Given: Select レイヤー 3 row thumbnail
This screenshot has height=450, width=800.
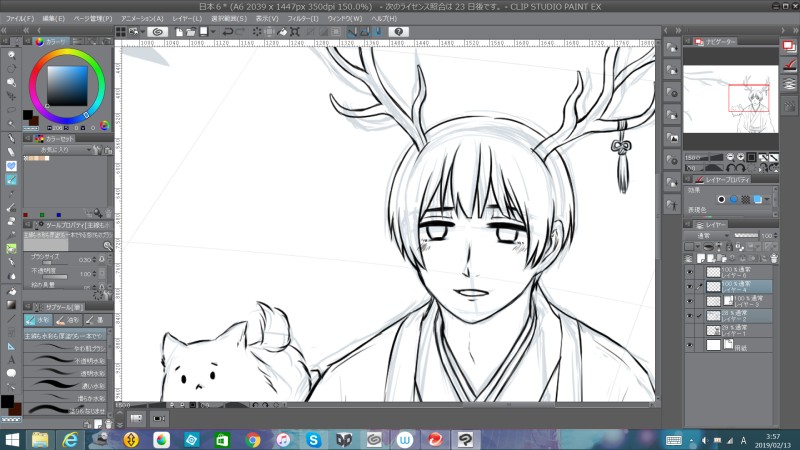Looking at the screenshot, I should pyautogui.click(x=713, y=302).
